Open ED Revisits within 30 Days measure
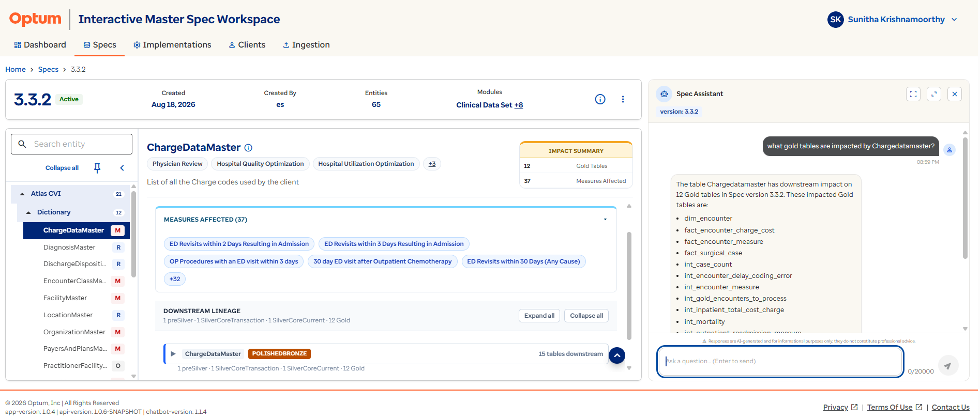980x419 pixels. [x=523, y=261]
